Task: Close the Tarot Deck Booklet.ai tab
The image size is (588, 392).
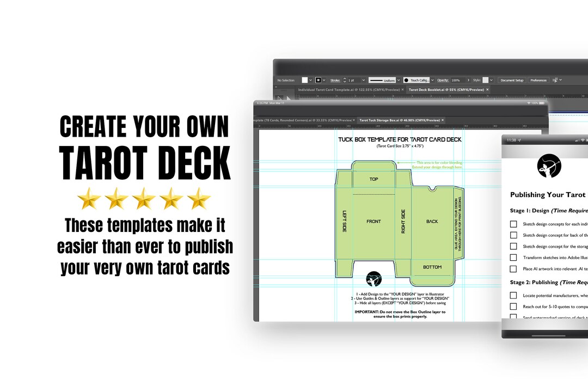Action: (x=487, y=90)
